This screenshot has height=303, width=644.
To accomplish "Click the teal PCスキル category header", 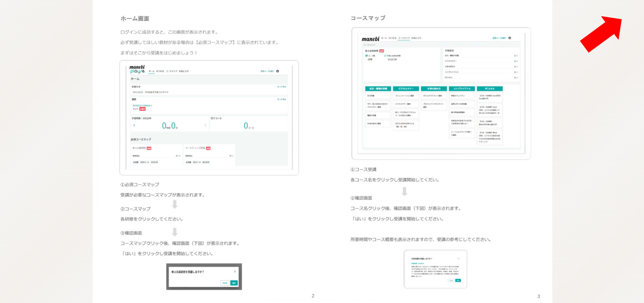I will click(489, 89).
